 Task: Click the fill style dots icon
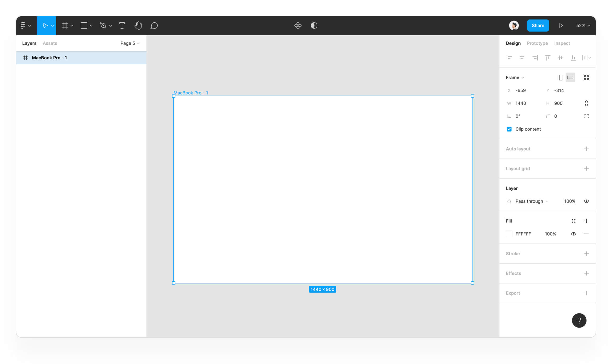click(573, 221)
